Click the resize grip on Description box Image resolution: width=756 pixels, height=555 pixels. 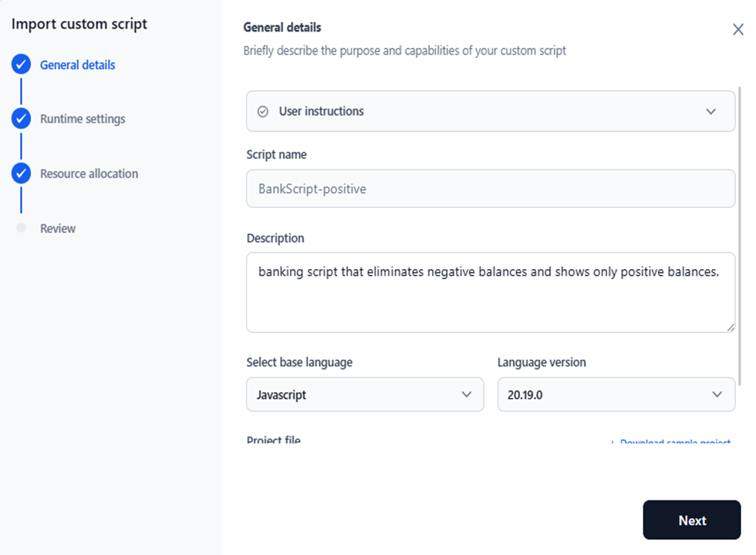[731, 328]
